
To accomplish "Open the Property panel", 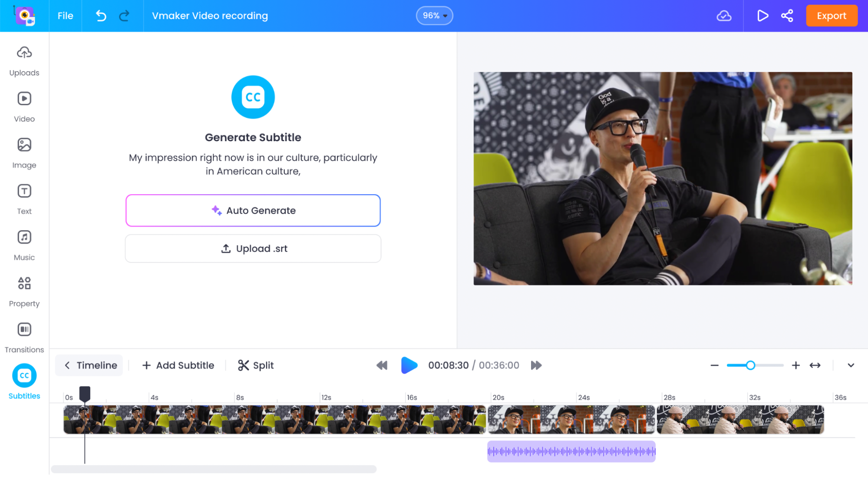I will (x=24, y=291).
